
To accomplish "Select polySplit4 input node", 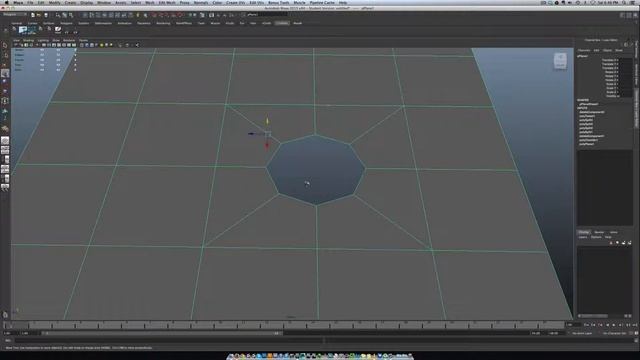I will point(586,120).
